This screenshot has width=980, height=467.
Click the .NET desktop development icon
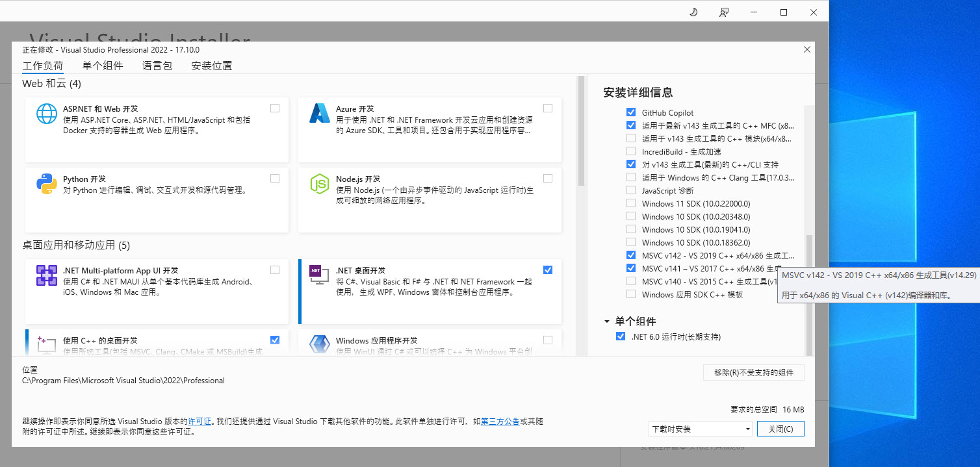318,275
